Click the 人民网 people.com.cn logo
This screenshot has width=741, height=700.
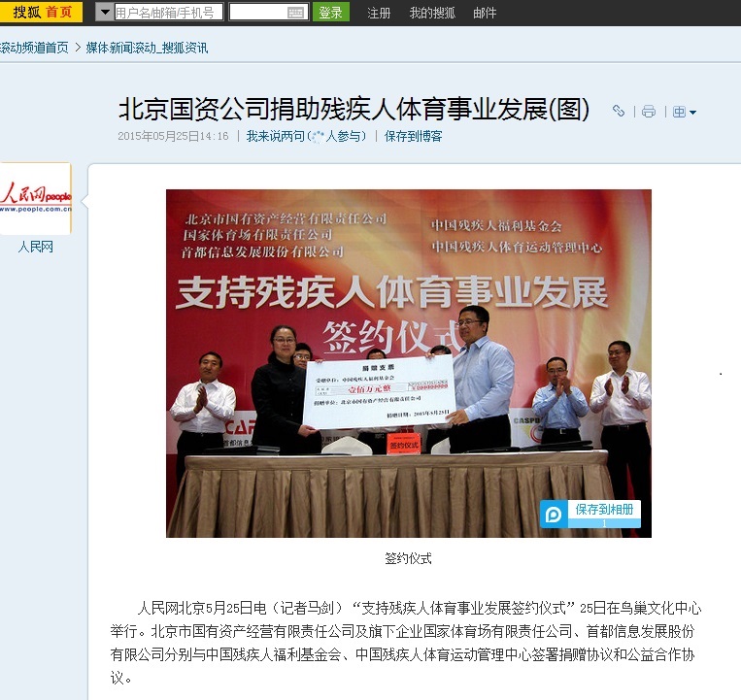coord(36,198)
